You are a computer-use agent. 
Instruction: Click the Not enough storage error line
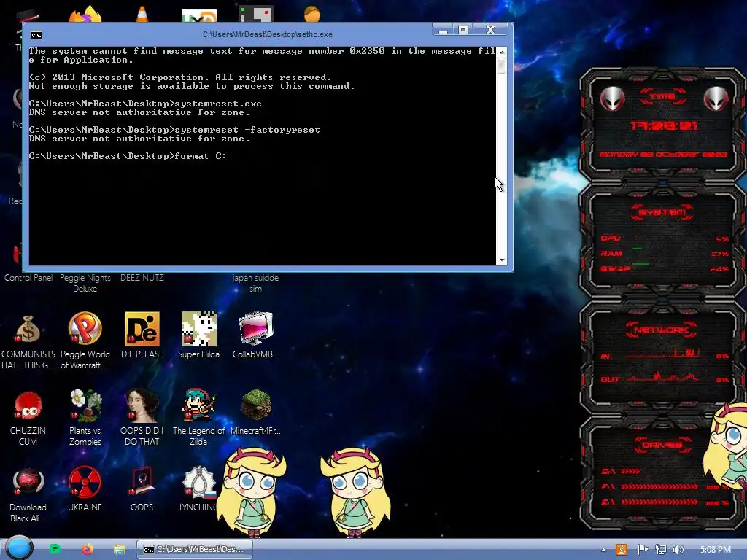coord(192,86)
